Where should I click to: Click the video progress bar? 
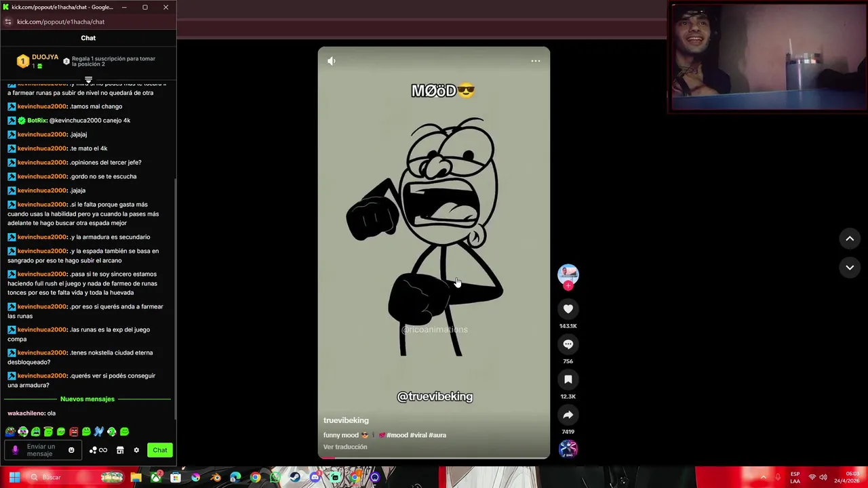(434, 457)
